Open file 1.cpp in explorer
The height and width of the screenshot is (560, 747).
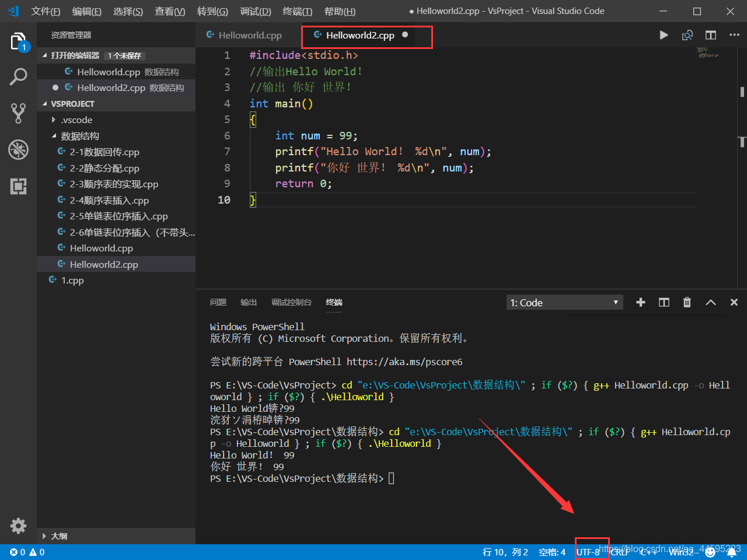pyautogui.click(x=116, y=280)
